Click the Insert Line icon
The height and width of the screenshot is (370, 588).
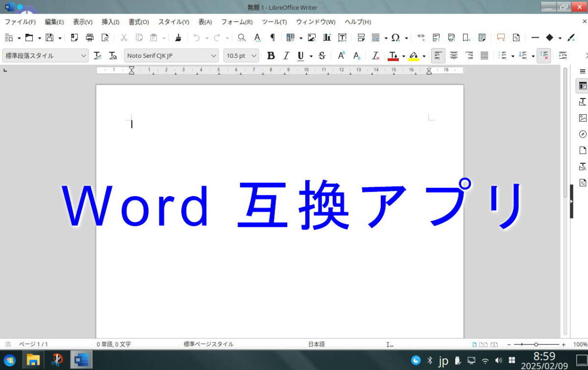(535, 37)
